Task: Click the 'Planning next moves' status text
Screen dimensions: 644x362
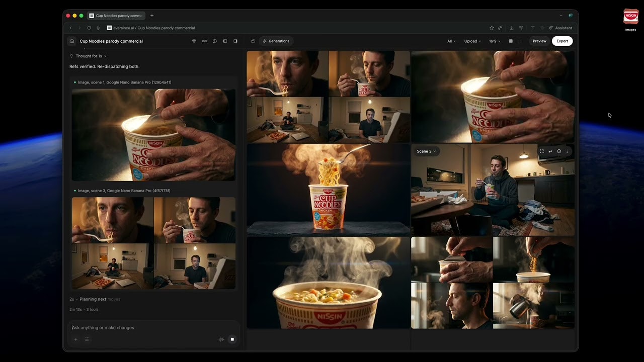Action: tap(100, 299)
